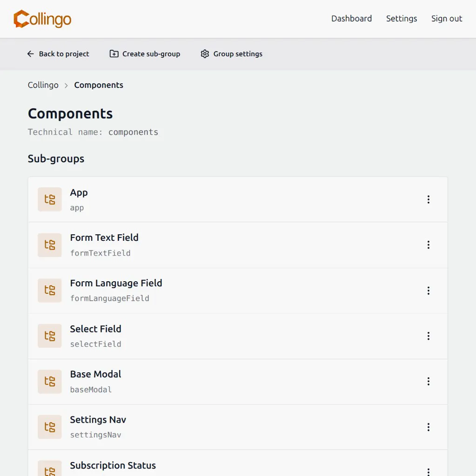The height and width of the screenshot is (476, 476).
Task: Click the App group tree icon
Action: pyautogui.click(x=50, y=199)
